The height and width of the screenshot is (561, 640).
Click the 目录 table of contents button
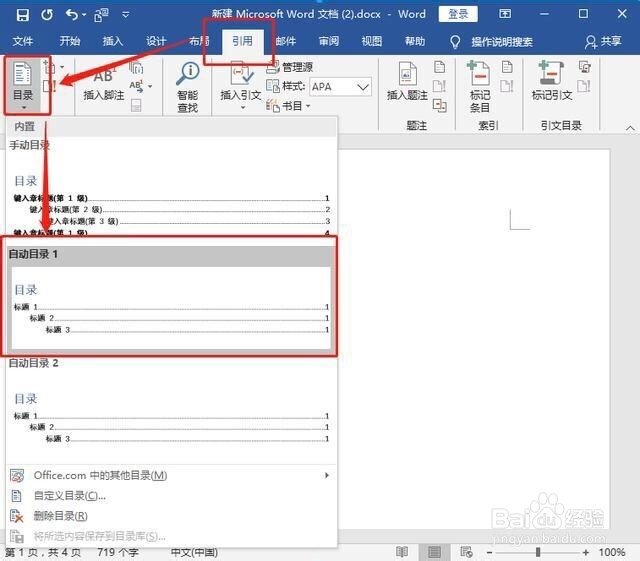pyautogui.click(x=23, y=85)
